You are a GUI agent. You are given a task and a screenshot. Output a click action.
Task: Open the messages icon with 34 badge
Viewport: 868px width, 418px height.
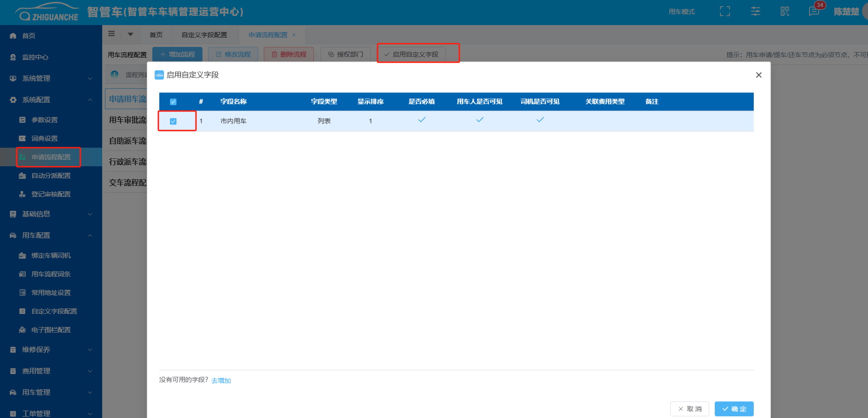814,12
